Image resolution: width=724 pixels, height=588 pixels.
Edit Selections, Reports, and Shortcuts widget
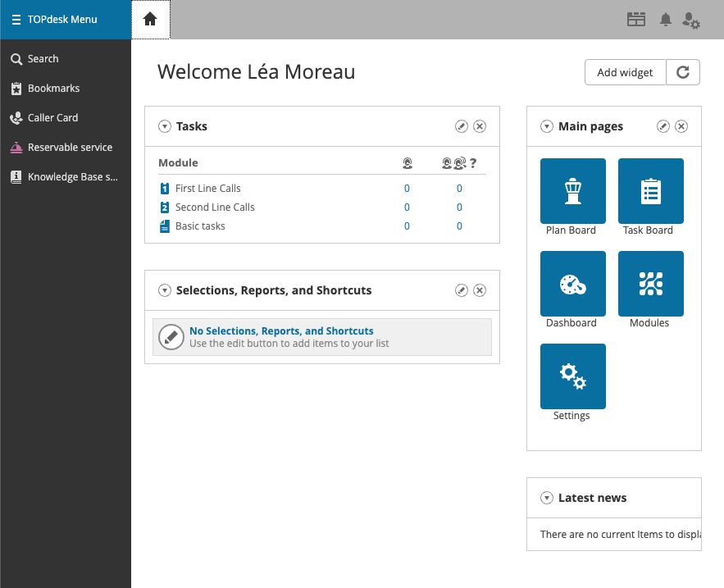462,290
